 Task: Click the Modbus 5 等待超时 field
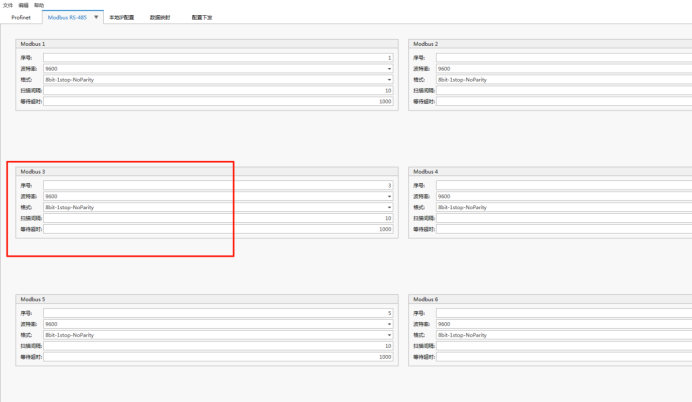pyautogui.click(x=218, y=357)
